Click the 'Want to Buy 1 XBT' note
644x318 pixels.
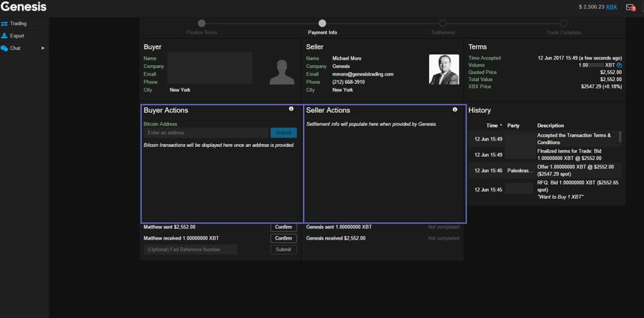point(560,197)
